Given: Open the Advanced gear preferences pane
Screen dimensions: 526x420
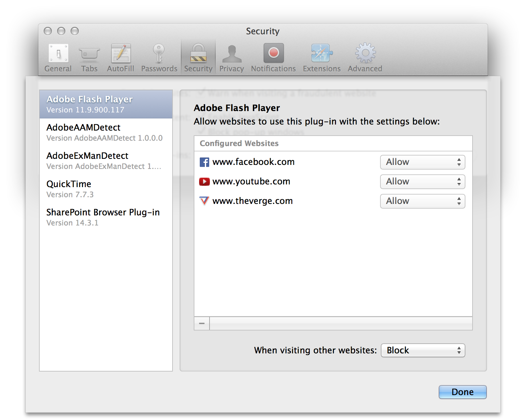Looking at the screenshot, I should [365, 58].
